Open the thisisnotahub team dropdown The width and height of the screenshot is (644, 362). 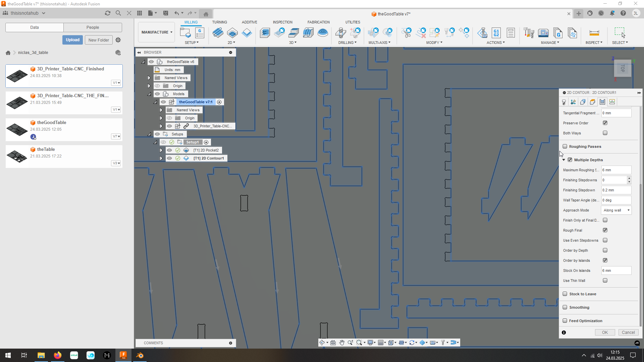(x=24, y=13)
